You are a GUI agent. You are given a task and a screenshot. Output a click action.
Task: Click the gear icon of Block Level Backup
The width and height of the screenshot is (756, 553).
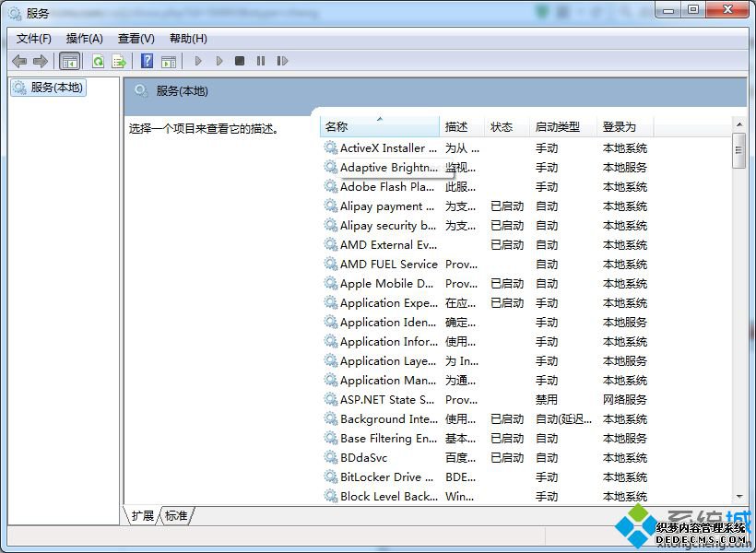coord(330,496)
